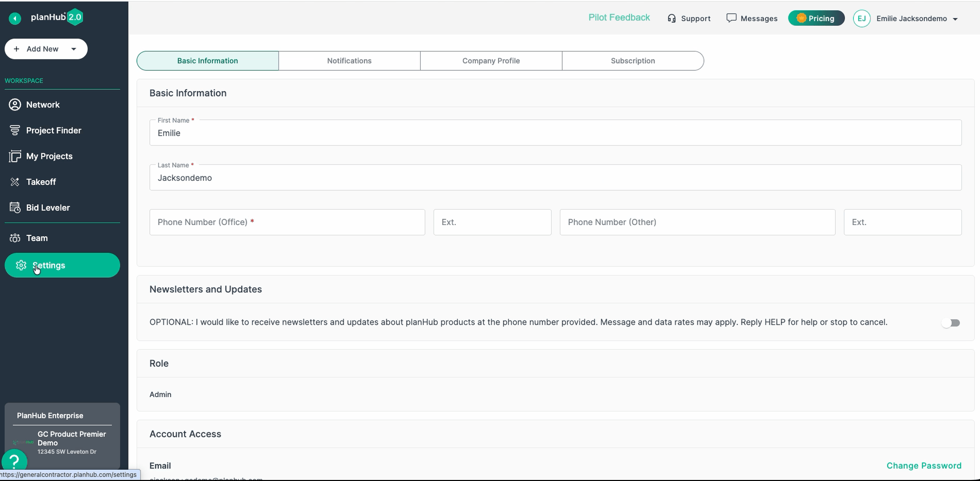
Task: Select the Takeoff tool icon
Action: coord(15,182)
